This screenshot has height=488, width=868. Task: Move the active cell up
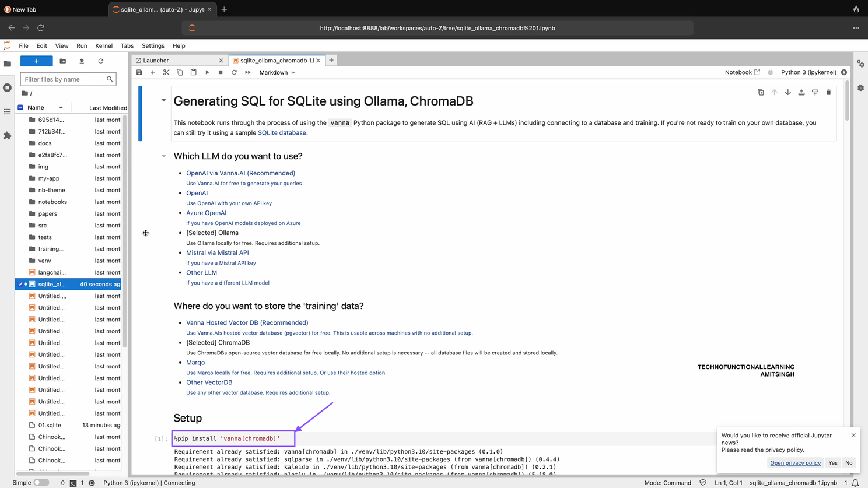[x=774, y=92]
